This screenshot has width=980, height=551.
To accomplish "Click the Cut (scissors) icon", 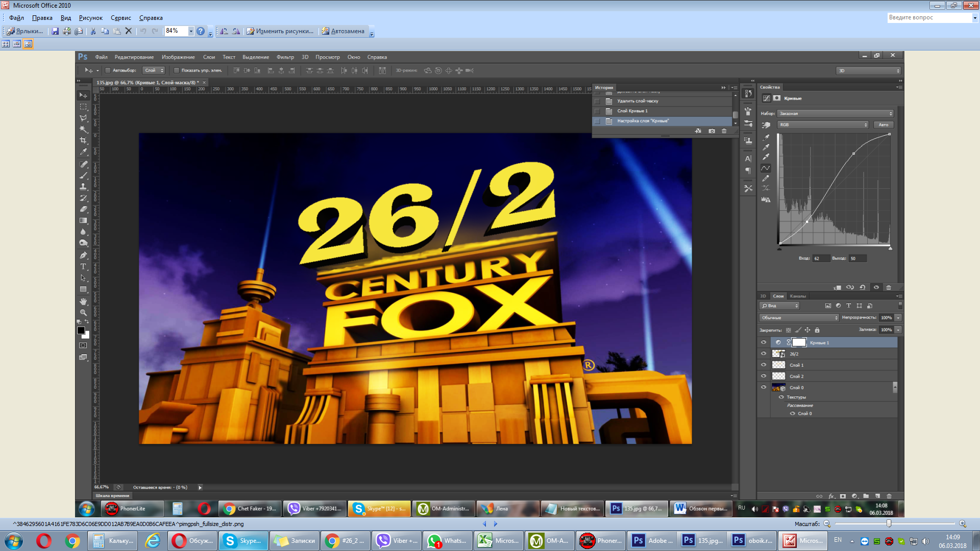I will (93, 31).
